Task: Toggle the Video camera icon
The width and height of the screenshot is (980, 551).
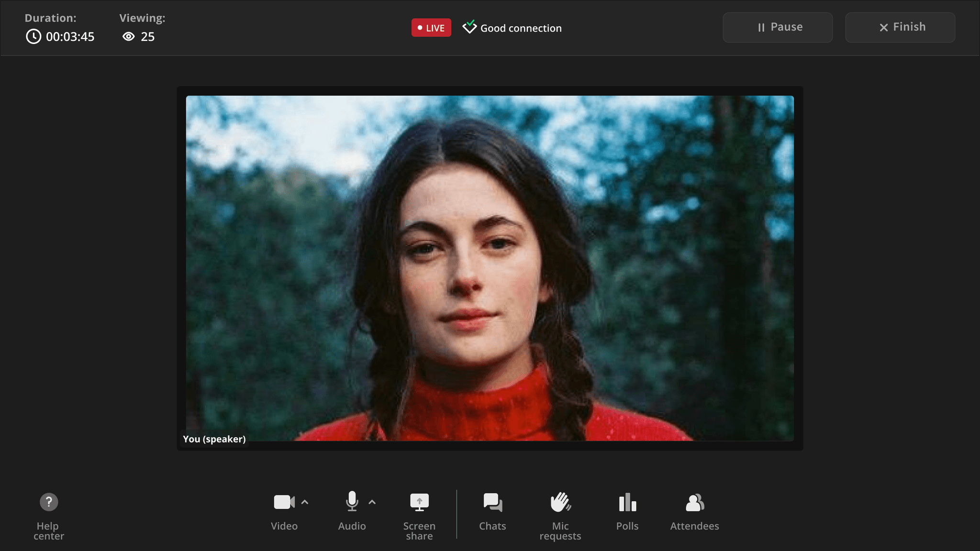Action: (x=284, y=502)
